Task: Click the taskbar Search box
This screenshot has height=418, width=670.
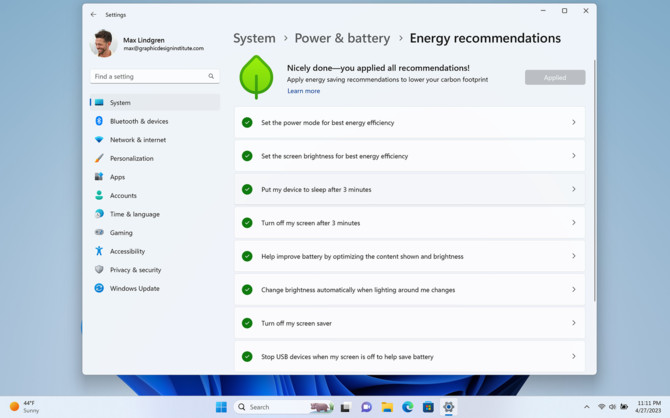Action: [284, 407]
